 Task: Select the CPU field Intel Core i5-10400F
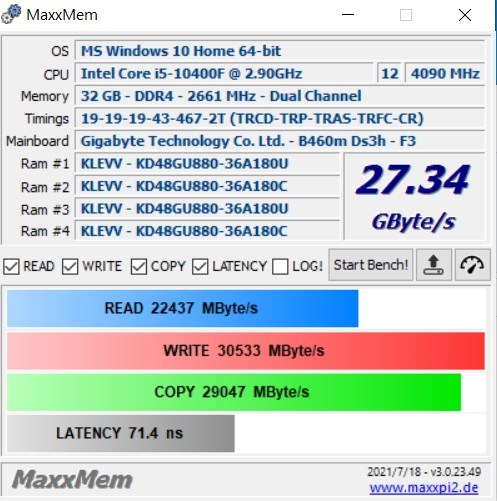coord(224,73)
